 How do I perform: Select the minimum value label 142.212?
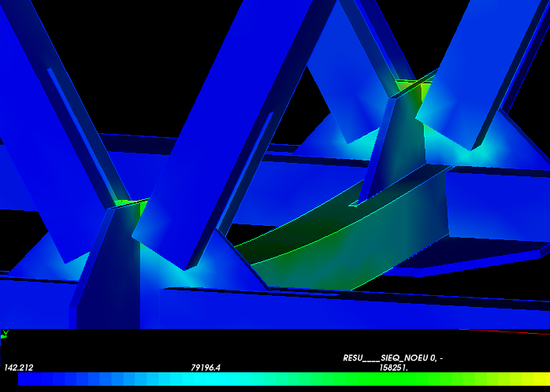tap(19, 368)
